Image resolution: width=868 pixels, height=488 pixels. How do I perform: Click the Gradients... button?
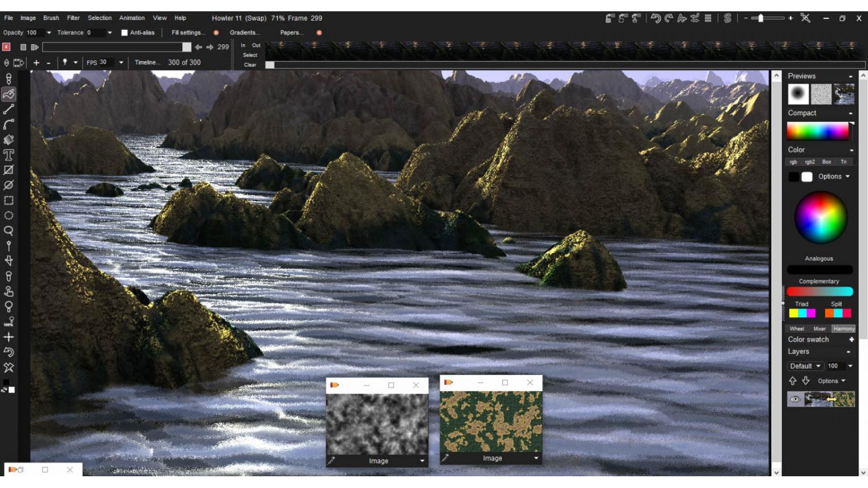coord(245,33)
